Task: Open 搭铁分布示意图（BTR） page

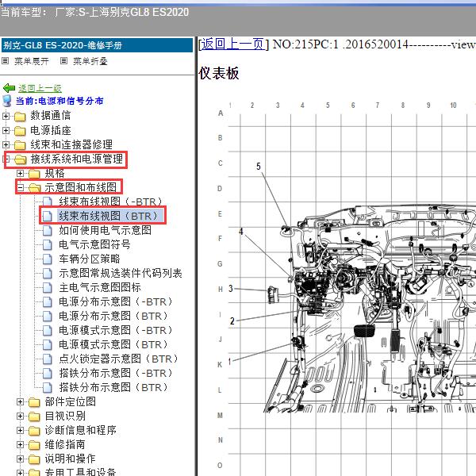Action: click(113, 387)
